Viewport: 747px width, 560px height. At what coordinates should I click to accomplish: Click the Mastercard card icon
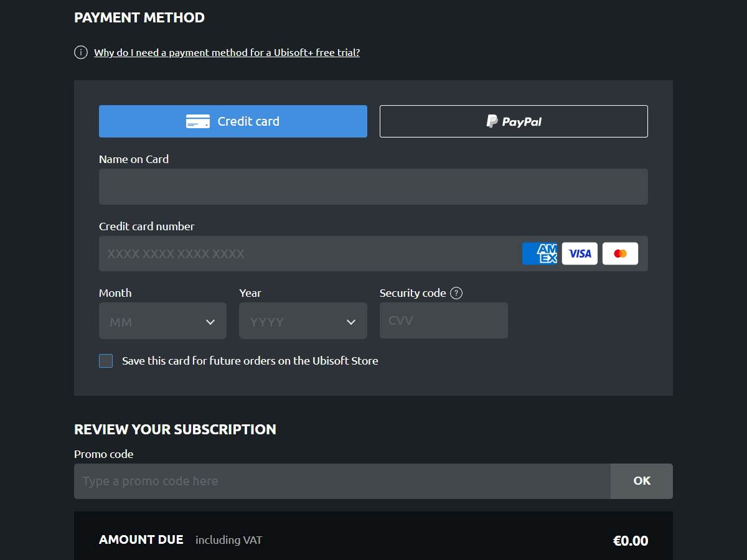point(620,254)
